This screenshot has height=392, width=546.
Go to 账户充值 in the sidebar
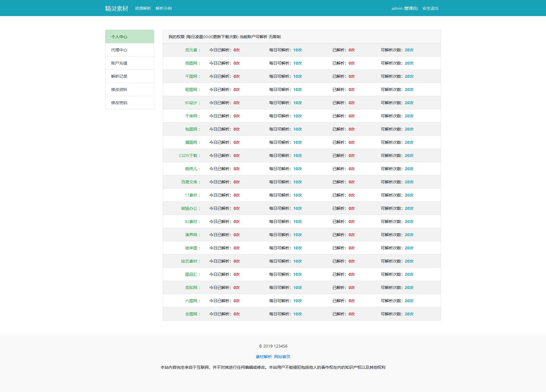pyautogui.click(x=129, y=63)
